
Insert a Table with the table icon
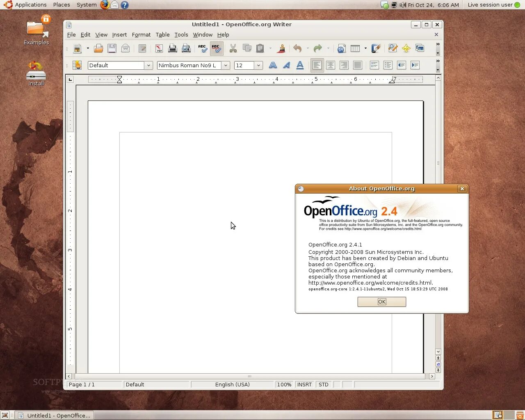pyautogui.click(x=355, y=48)
